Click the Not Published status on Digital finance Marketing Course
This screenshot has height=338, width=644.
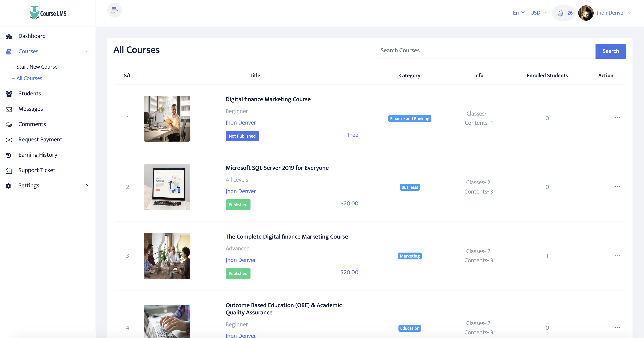(x=242, y=136)
